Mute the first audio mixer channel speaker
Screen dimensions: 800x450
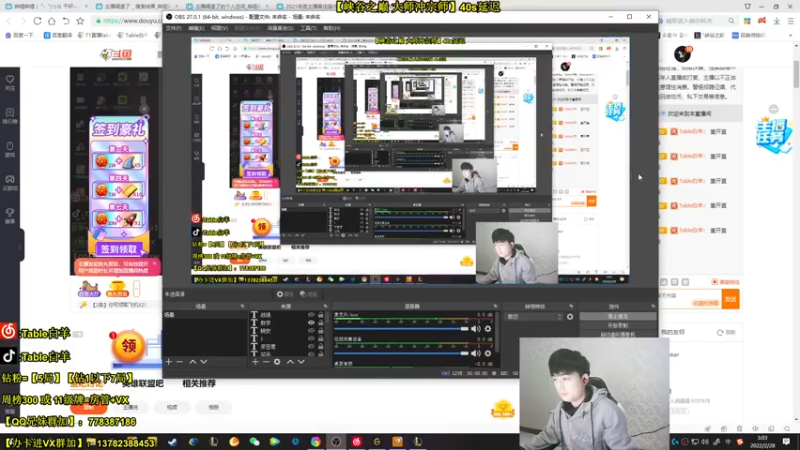pos(476,329)
